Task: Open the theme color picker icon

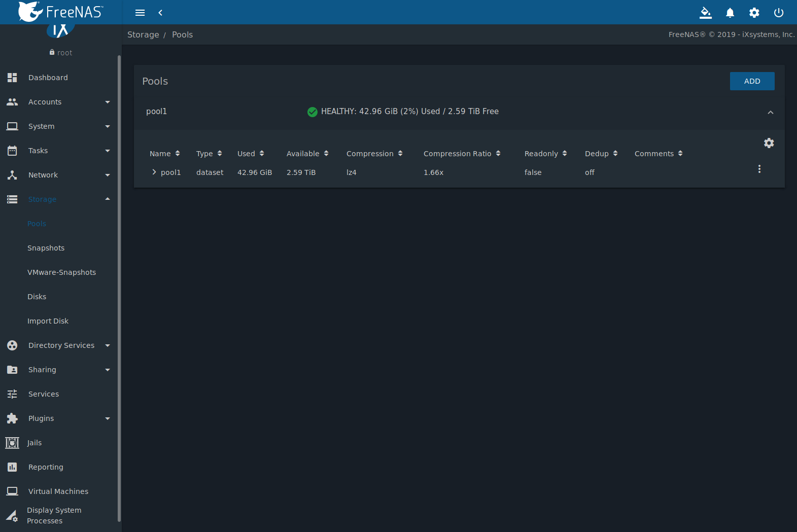Action: (x=706, y=13)
